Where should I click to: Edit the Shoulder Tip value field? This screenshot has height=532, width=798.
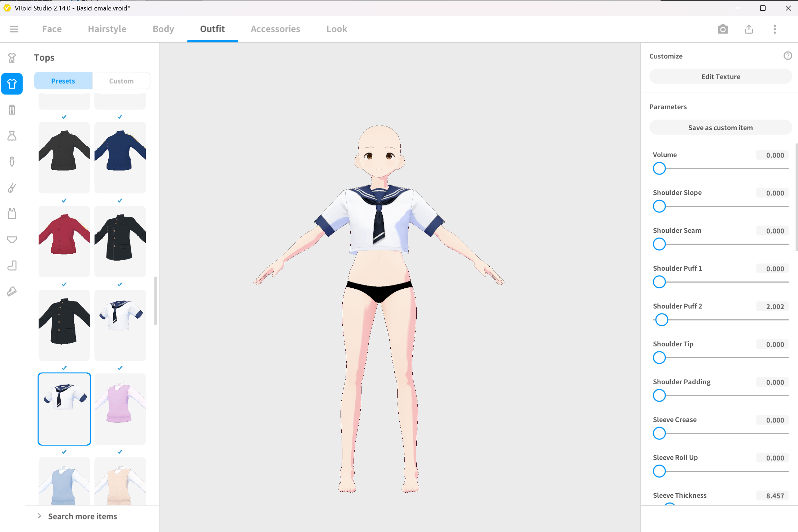tap(772, 344)
